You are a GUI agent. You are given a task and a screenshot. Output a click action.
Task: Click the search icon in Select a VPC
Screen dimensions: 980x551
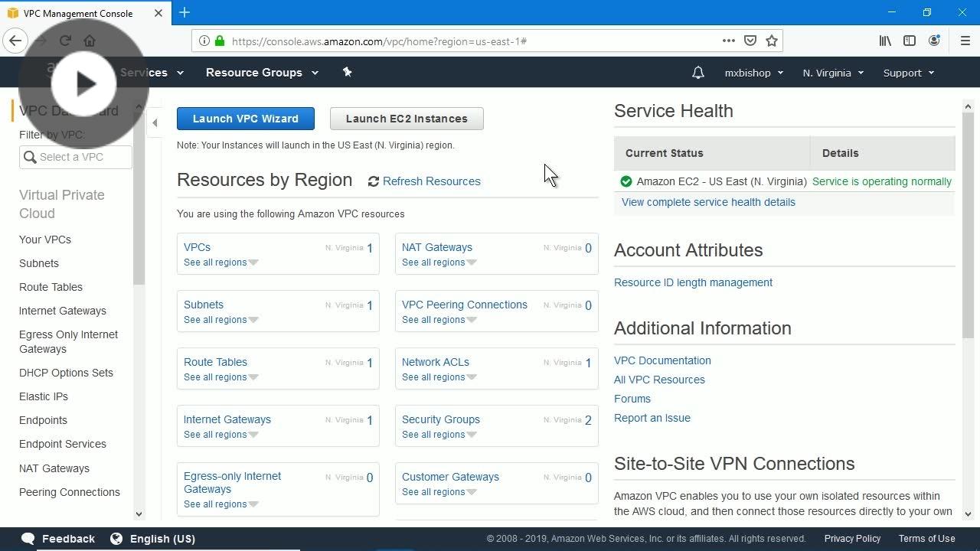[x=30, y=157]
